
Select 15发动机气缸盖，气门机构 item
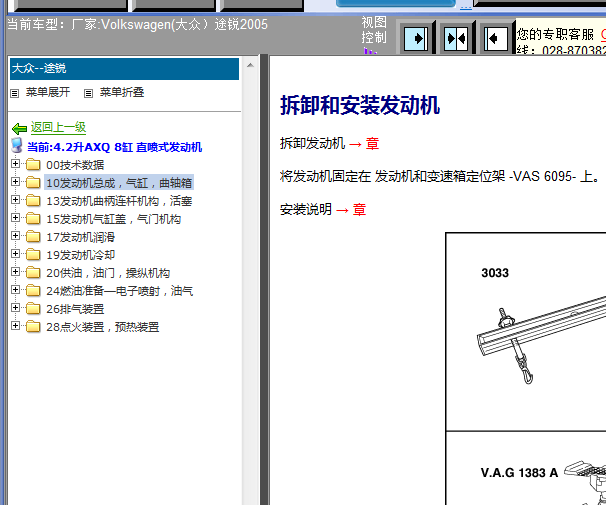[x=114, y=219]
